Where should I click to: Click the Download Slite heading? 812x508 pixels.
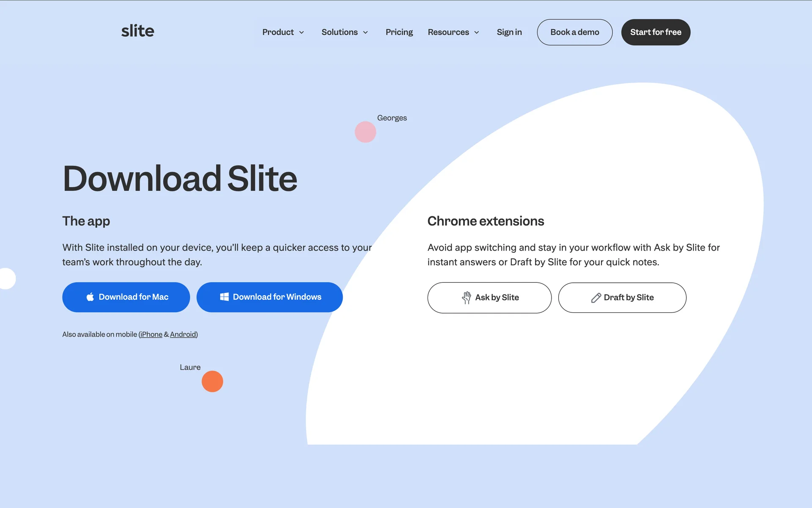tap(180, 179)
